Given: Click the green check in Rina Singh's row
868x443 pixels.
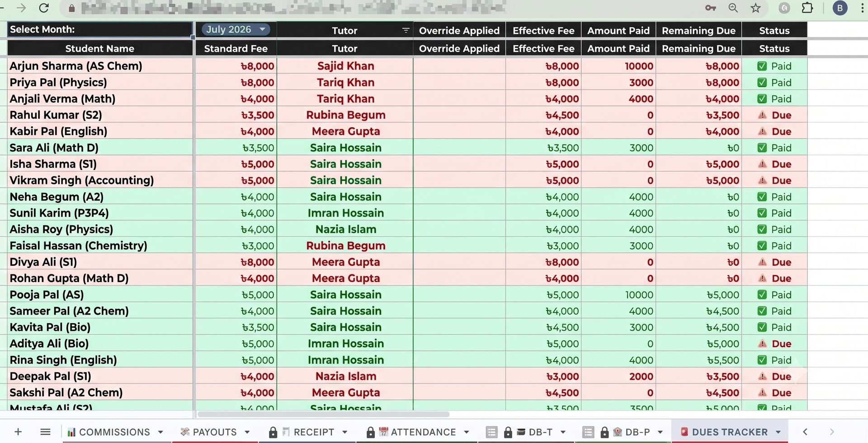Looking at the screenshot, I should tap(762, 360).
